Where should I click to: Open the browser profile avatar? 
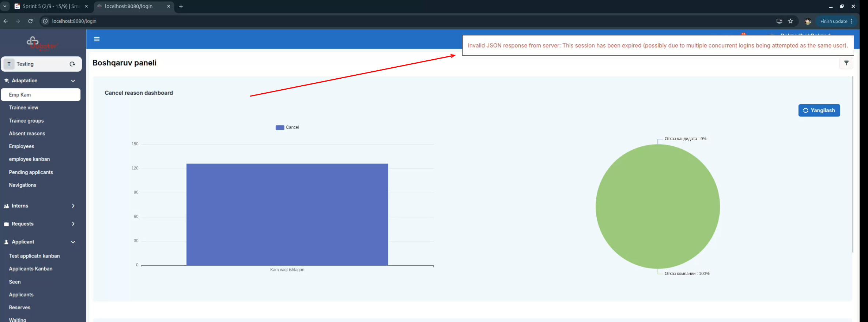808,21
